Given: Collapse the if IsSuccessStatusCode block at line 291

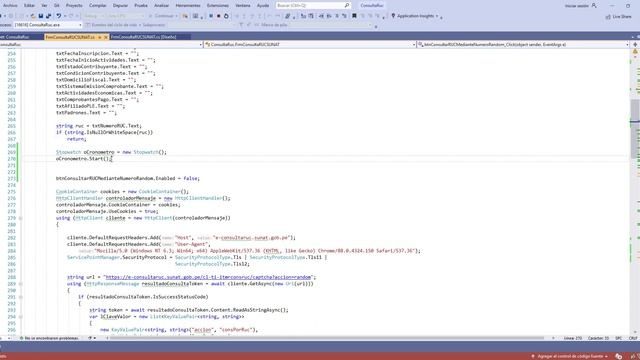Looking at the screenshot, I should (x=20, y=297).
